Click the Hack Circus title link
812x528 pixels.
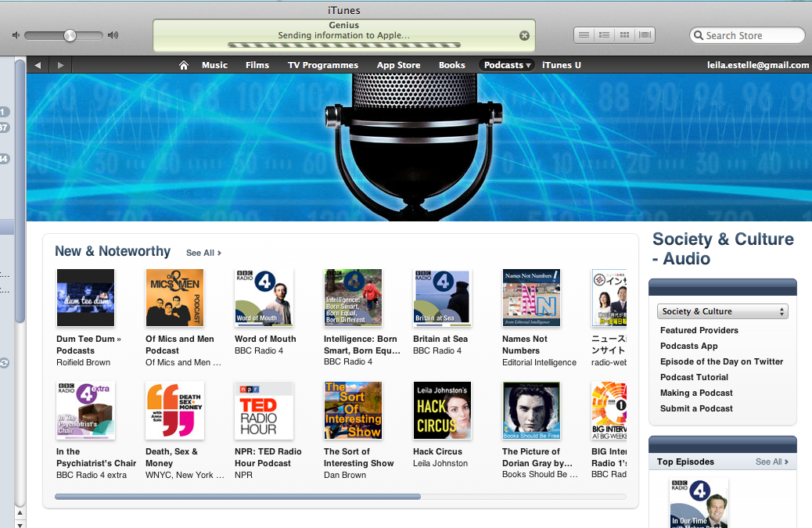(x=437, y=452)
